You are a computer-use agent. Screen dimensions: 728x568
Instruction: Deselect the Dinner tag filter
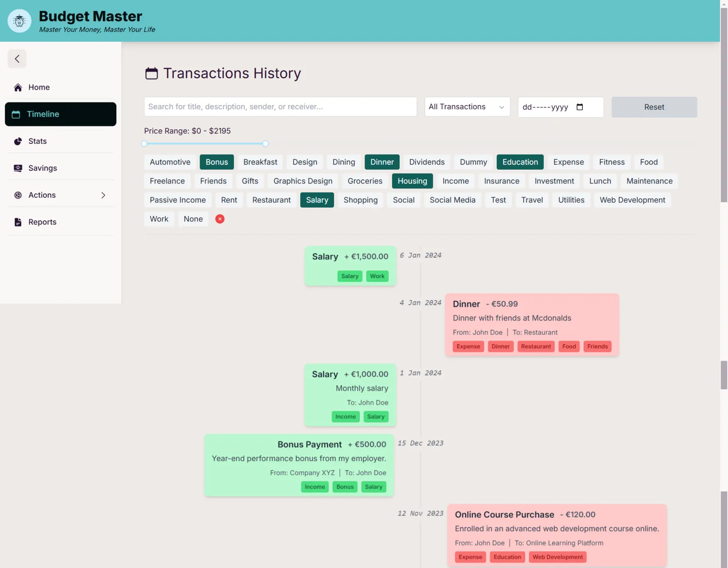(x=382, y=162)
